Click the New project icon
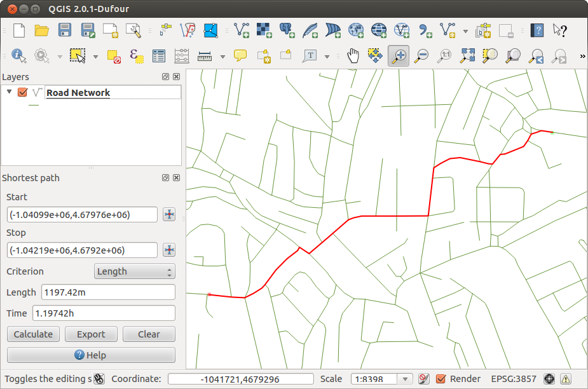 point(19,30)
